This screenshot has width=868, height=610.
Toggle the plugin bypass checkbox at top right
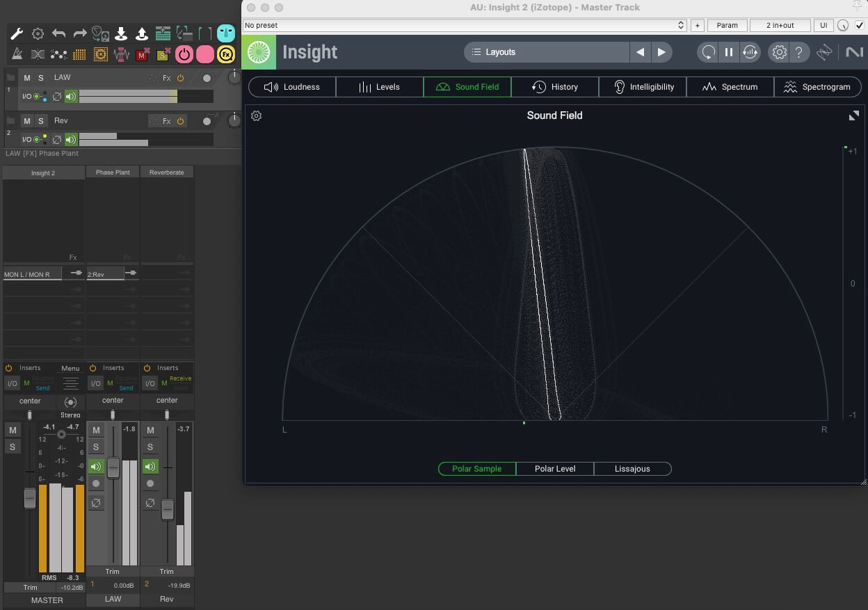(859, 25)
